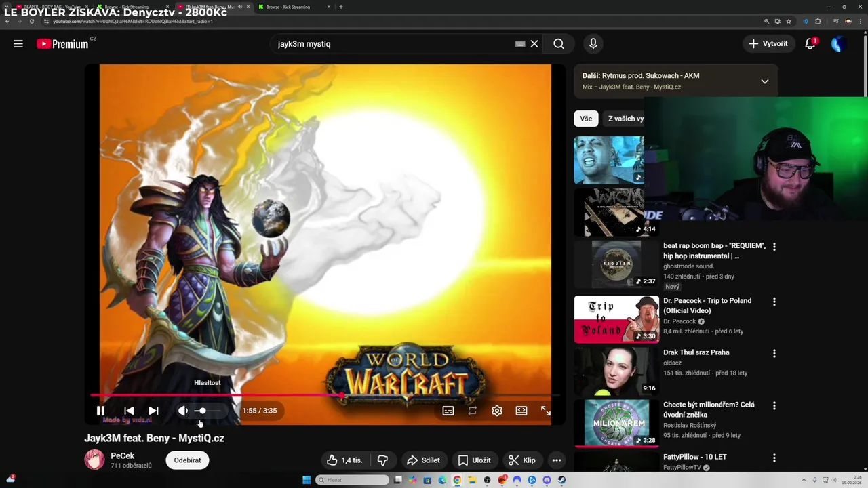Dislike the video with thumbs down
Viewport: 868px width, 488px height.
click(x=382, y=460)
